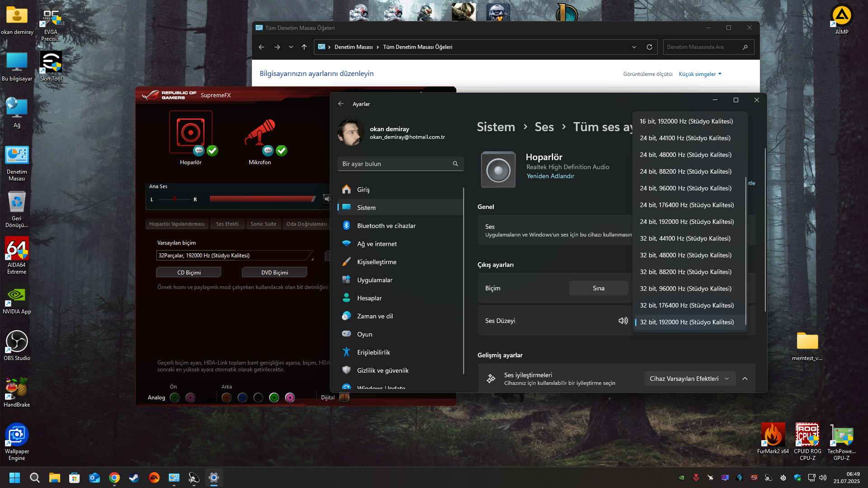Click the rear blue analog jack

pos(242,398)
